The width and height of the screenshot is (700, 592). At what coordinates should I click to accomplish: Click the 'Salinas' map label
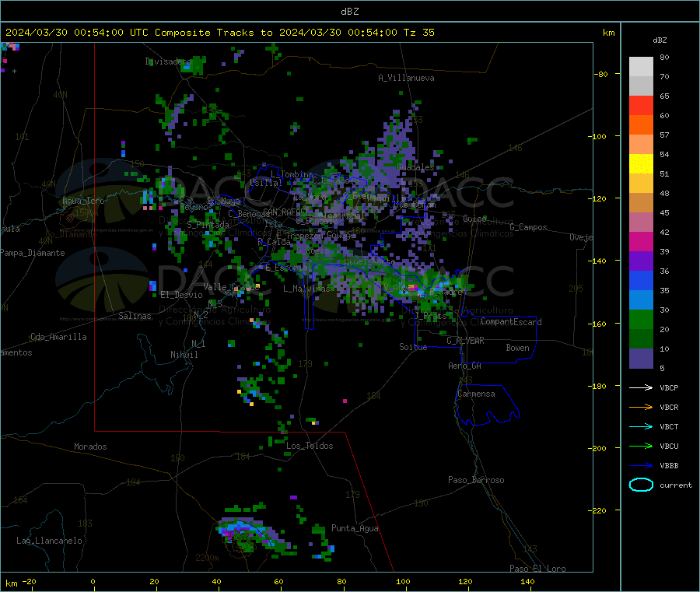tap(135, 316)
